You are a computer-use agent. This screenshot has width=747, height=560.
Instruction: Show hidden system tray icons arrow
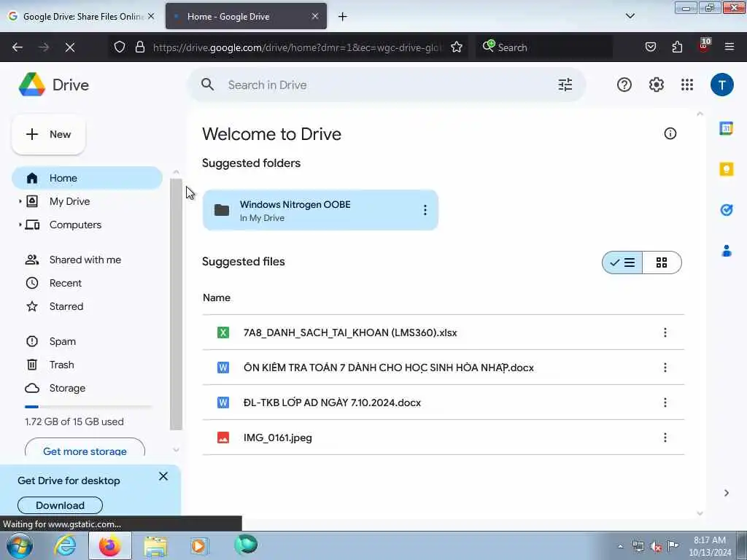(620, 547)
